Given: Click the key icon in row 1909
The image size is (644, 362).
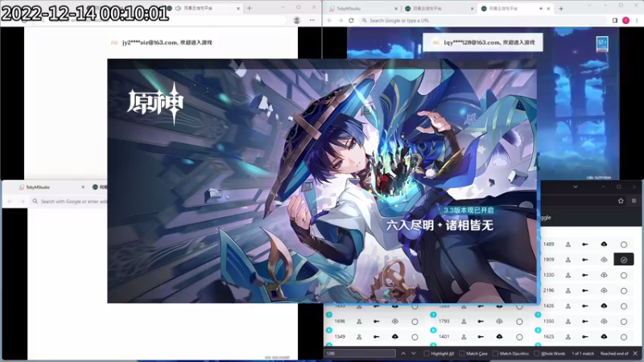Looking at the screenshot, I should (585, 260).
